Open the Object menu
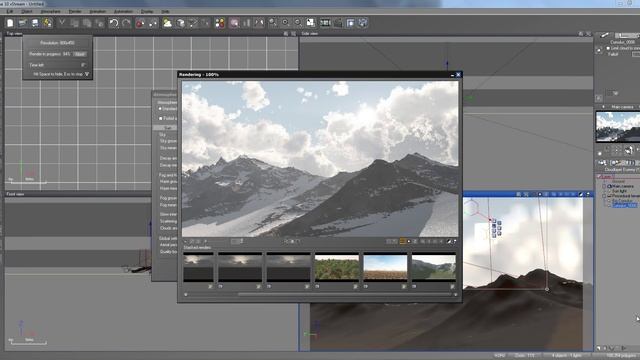This screenshot has width=640, height=360. [x=27, y=11]
